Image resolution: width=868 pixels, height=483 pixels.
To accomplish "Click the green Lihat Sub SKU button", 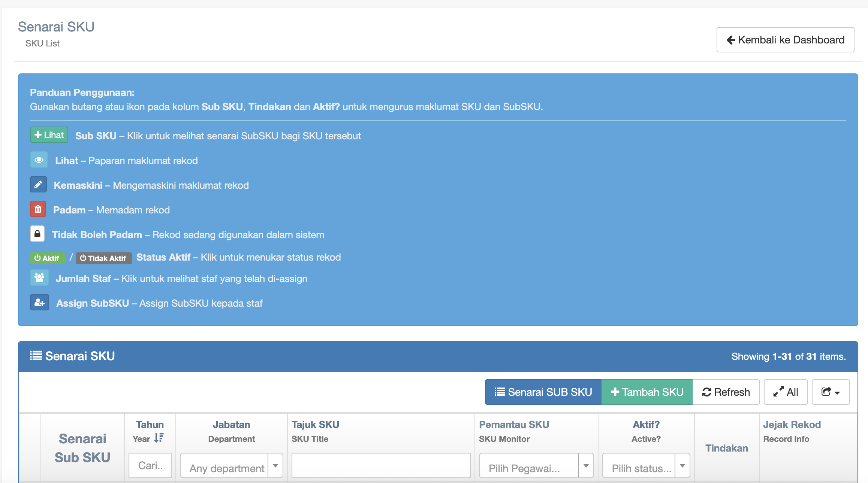I will (x=49, y=135).
